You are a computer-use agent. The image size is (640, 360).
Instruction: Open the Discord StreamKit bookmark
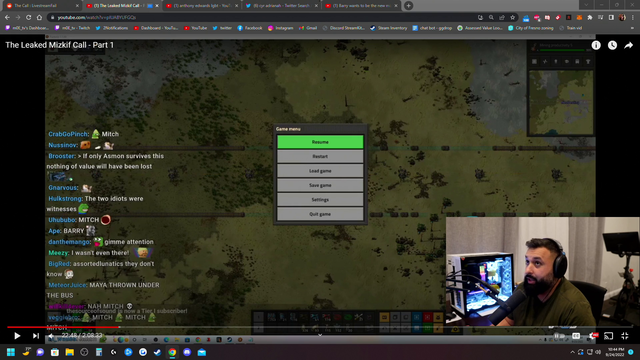343,28
